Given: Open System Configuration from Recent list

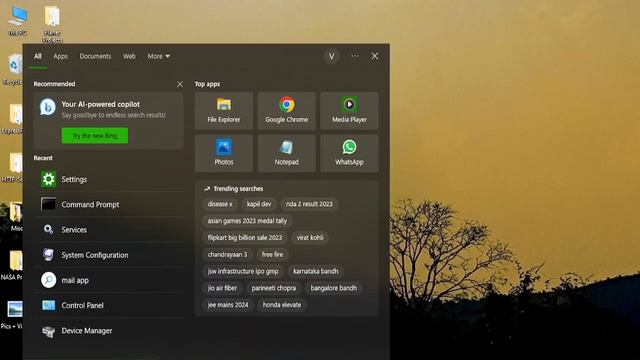Looking at the screenshot, I should point(109,255).
